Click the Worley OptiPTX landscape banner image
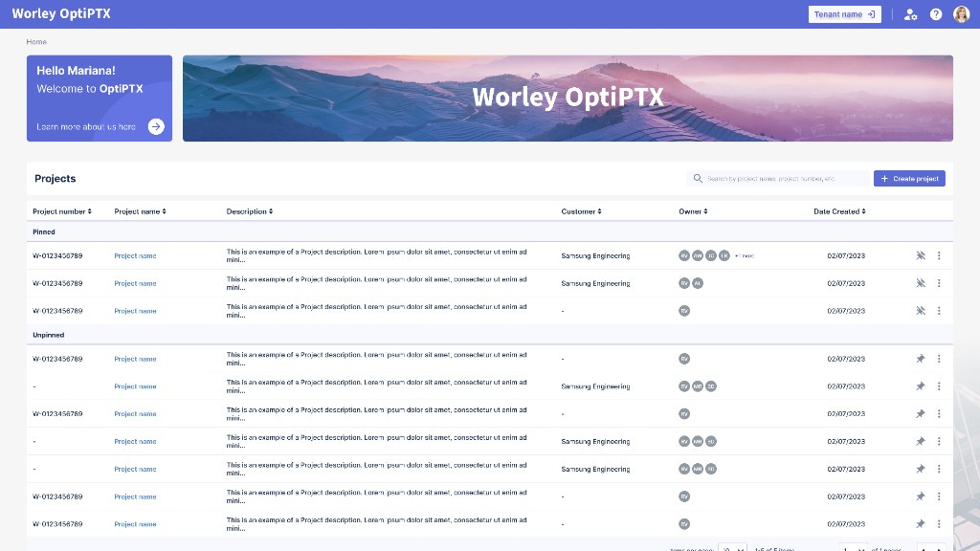Screen dimensions: 980x551 568,99
